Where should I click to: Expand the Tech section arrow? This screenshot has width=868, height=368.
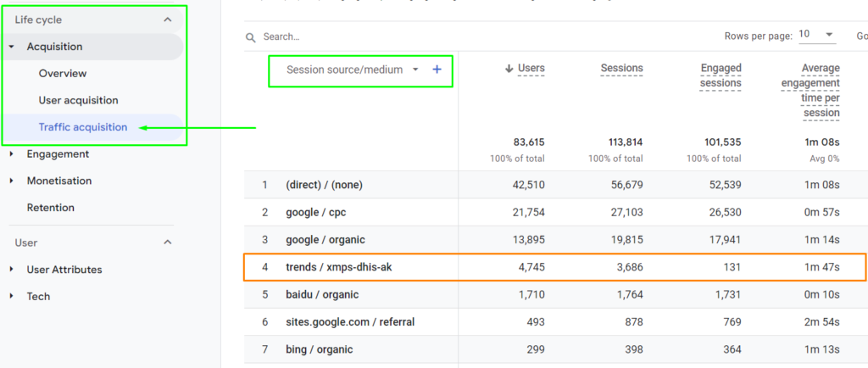tap(12, 296)
